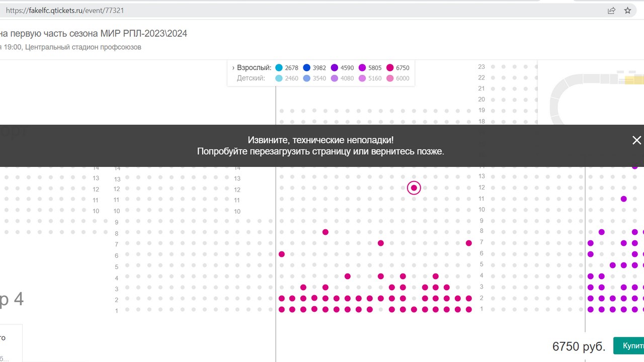Select the 6750 adult price swatch

pyautogui.click(x=390, y=68)
